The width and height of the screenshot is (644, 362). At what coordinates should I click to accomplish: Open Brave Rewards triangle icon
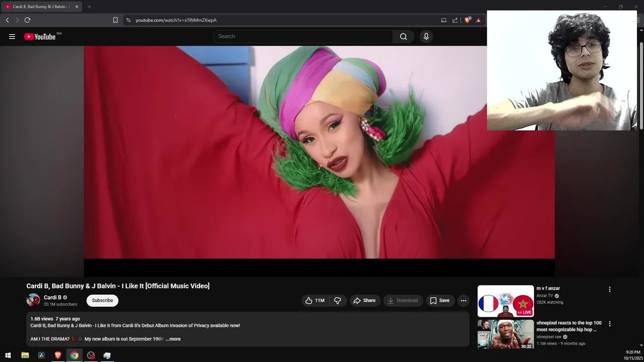(x=478, y=20)
